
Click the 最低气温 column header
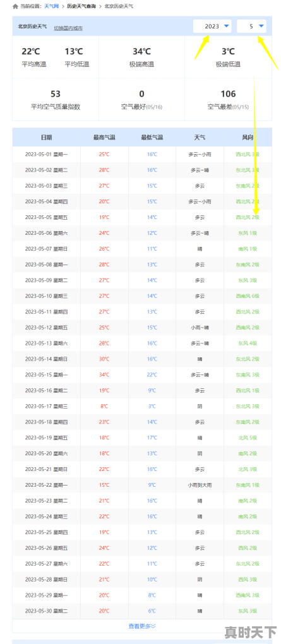(152, 137)
